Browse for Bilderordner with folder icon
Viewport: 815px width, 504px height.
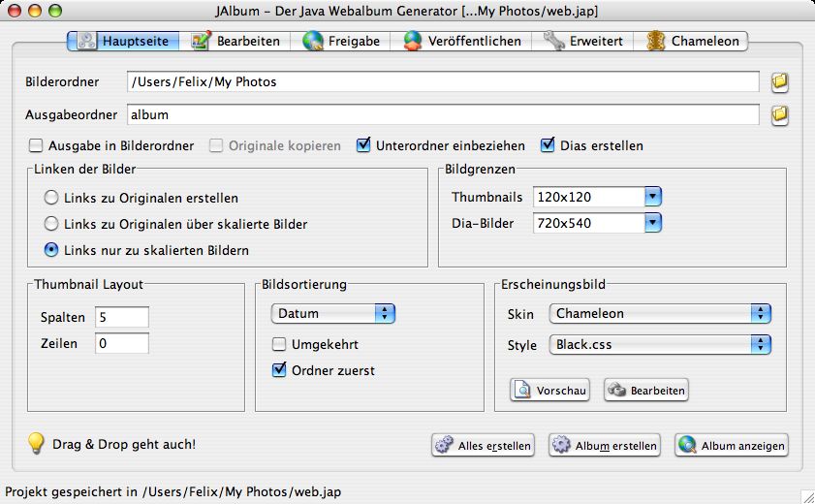tap(779, 82)
